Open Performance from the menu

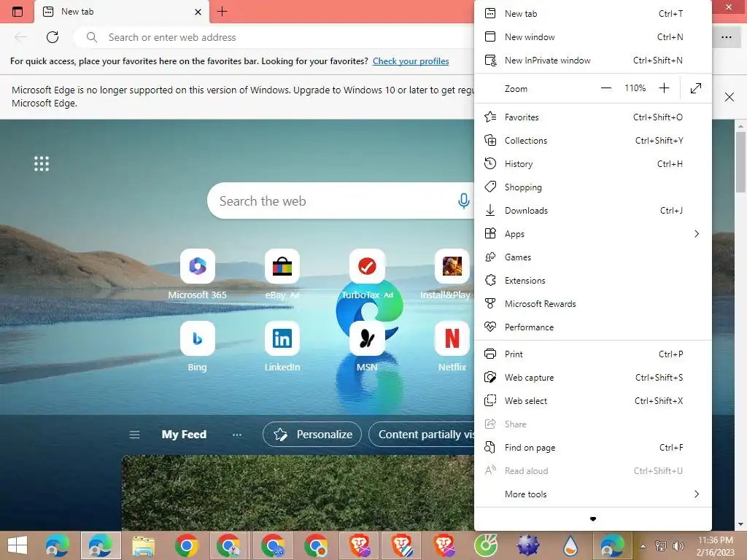592,327
